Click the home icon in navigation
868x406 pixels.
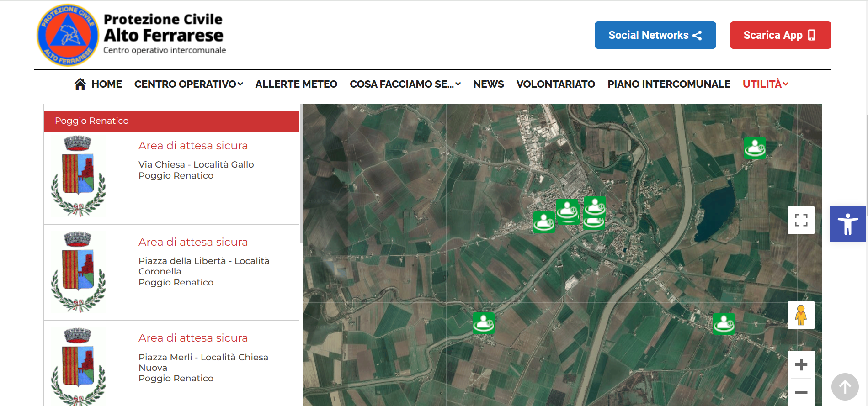80,84
